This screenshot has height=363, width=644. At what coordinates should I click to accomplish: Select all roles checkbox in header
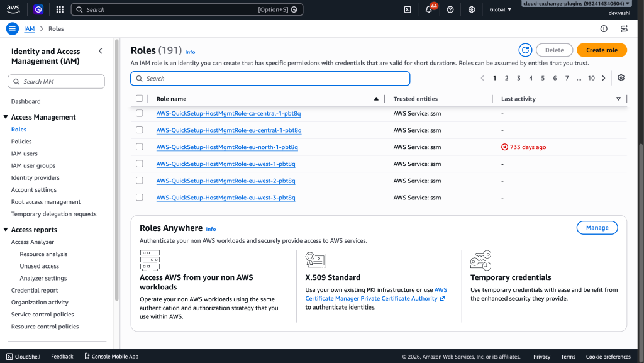click(x=139, y=99)
